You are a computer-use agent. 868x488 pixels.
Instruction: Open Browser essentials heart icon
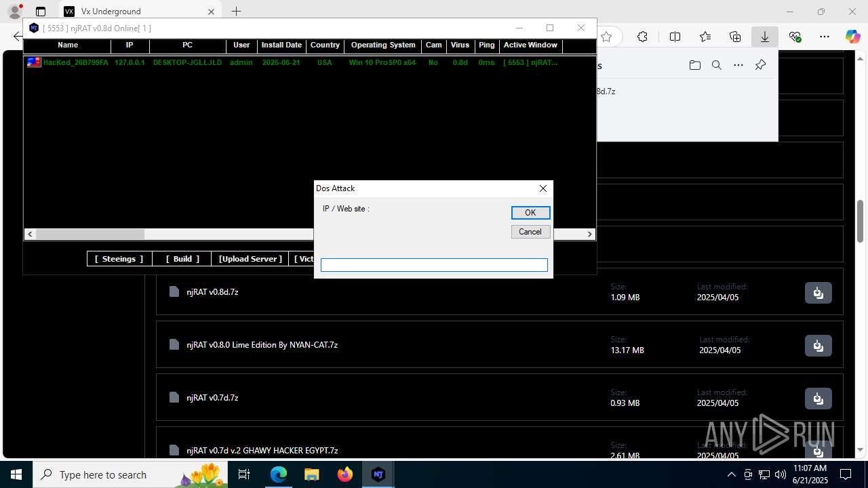795,37
